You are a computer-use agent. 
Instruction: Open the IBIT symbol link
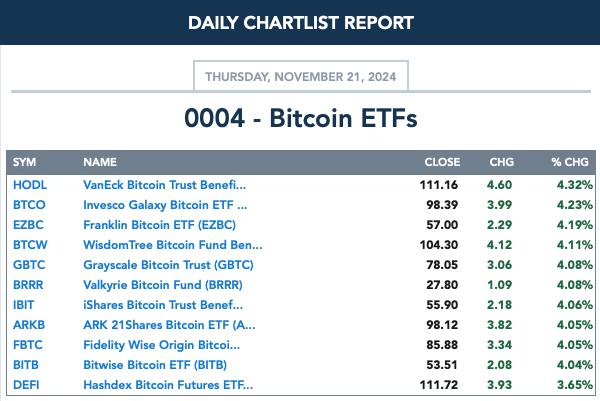pos(23,305)
